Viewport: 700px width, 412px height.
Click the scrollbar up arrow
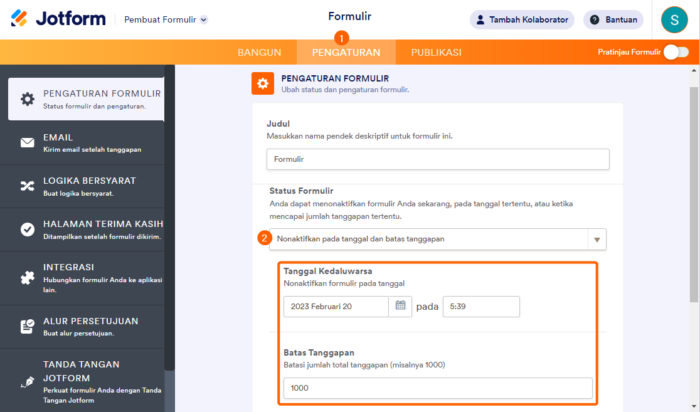(x=694, y=71)
